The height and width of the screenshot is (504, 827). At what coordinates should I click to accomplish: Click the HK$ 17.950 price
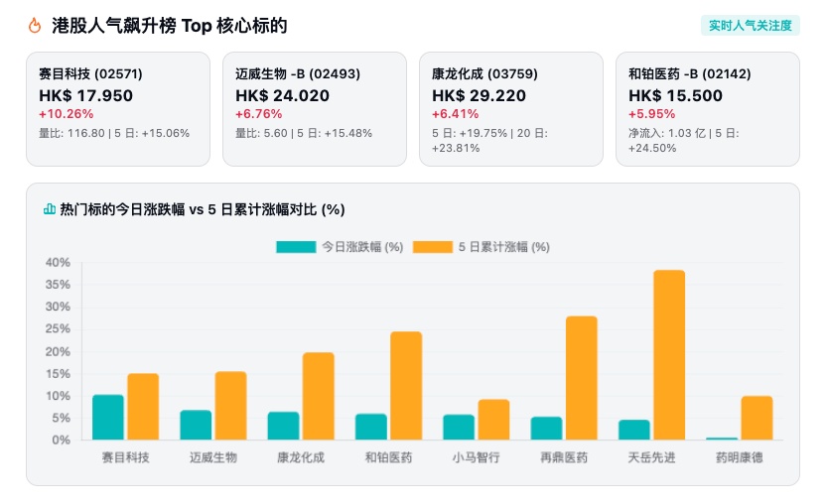[86, 95]
